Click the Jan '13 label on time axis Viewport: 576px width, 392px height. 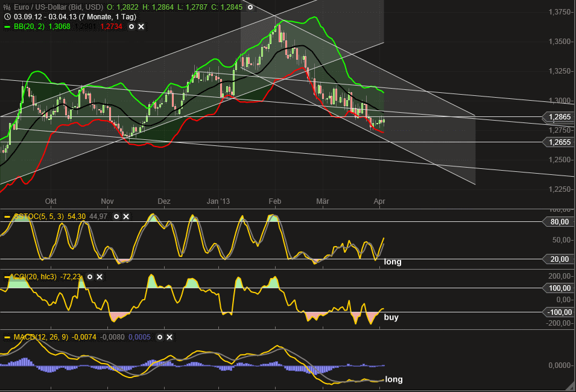pyautogui.click(x=218, y=201)
